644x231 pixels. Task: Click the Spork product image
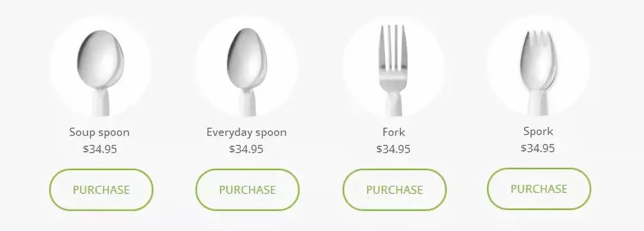(538, 67)
